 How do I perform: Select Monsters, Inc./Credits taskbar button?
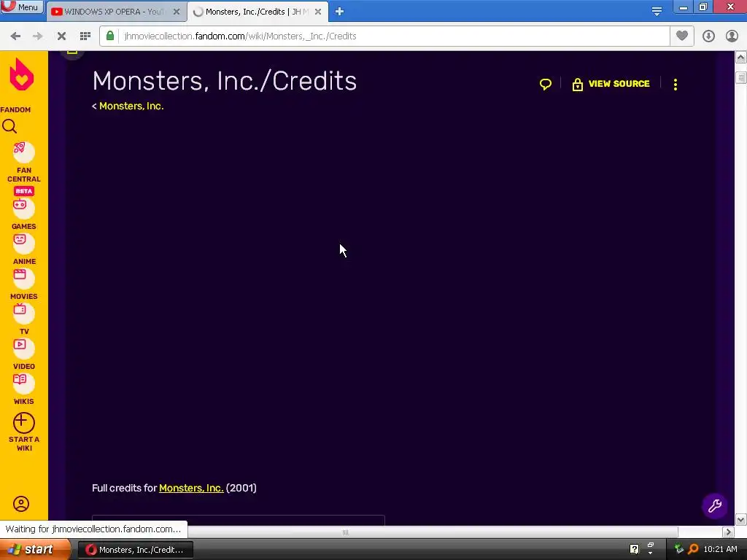[135, 550]
